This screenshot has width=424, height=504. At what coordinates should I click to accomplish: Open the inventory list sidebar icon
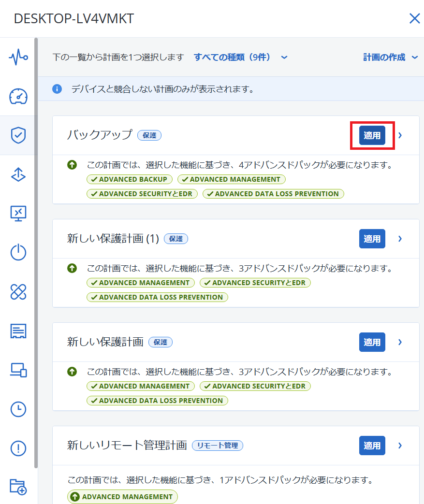click(18, 331)
